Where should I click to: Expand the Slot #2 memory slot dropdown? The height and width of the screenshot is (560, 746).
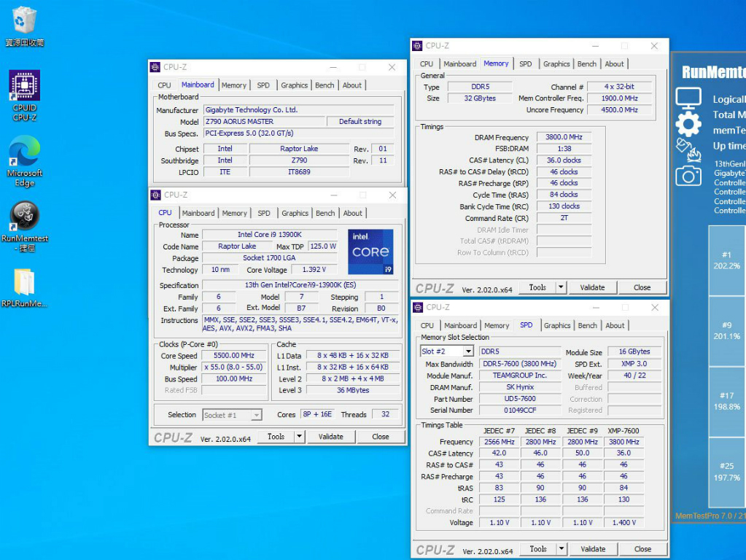click(468, 351)
